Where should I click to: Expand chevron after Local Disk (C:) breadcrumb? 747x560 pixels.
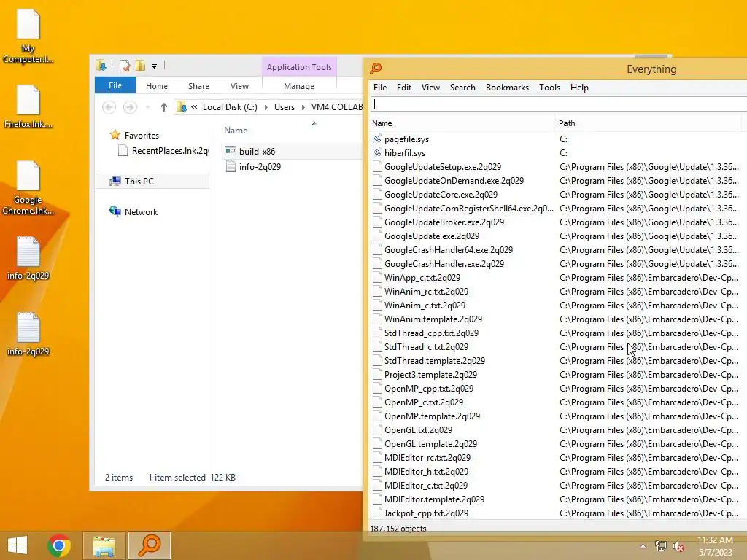tap(266, 107)
